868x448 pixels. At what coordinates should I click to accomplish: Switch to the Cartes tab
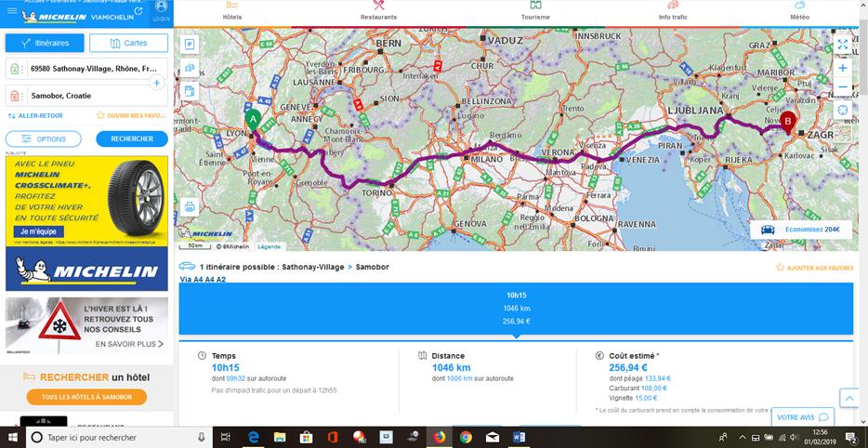[x=128, y=43]
